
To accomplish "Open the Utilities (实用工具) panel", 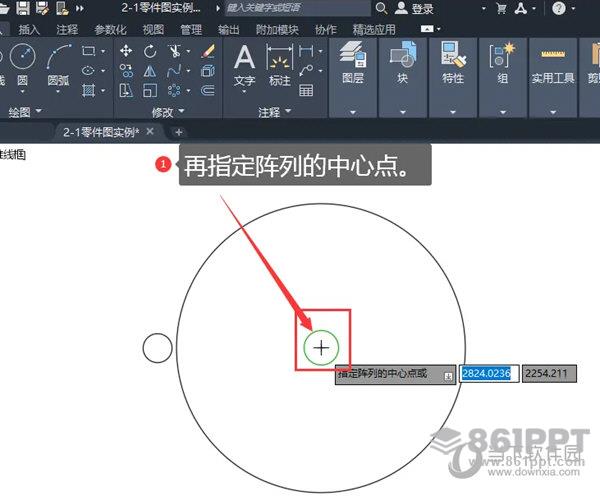I will tap(552, 62).
